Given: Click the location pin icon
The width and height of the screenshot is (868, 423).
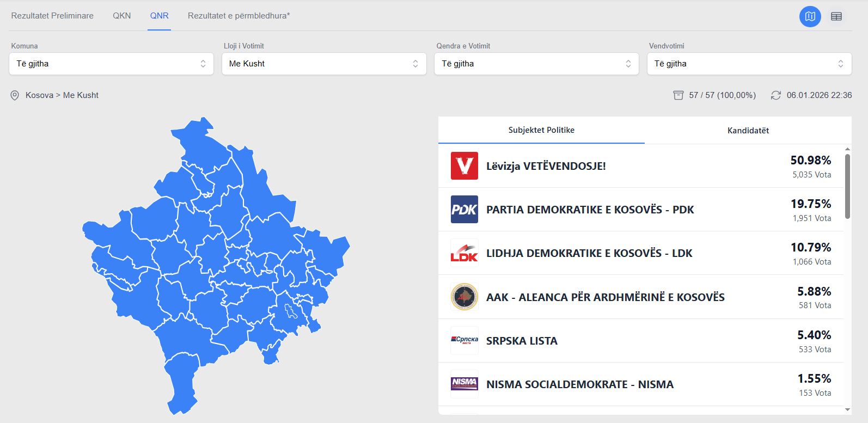Looking at the screenshot, I should tap(15, 95).
